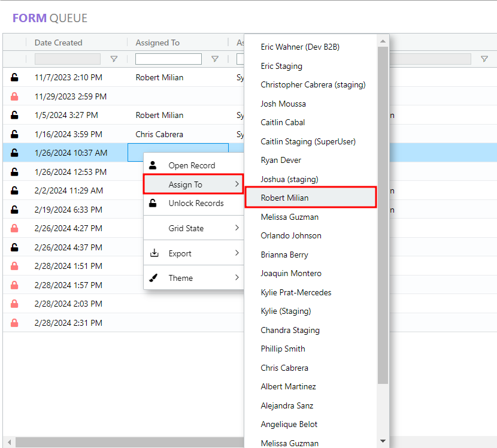Choose Unlock Records from the context menu
This screenshot has width=497, height=448.
[196, 204]
